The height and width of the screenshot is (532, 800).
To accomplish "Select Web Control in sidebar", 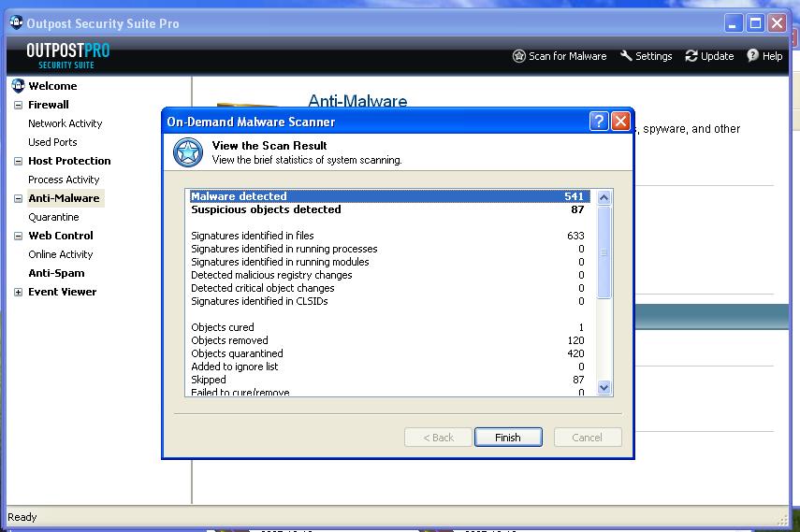I will [61, 236].
